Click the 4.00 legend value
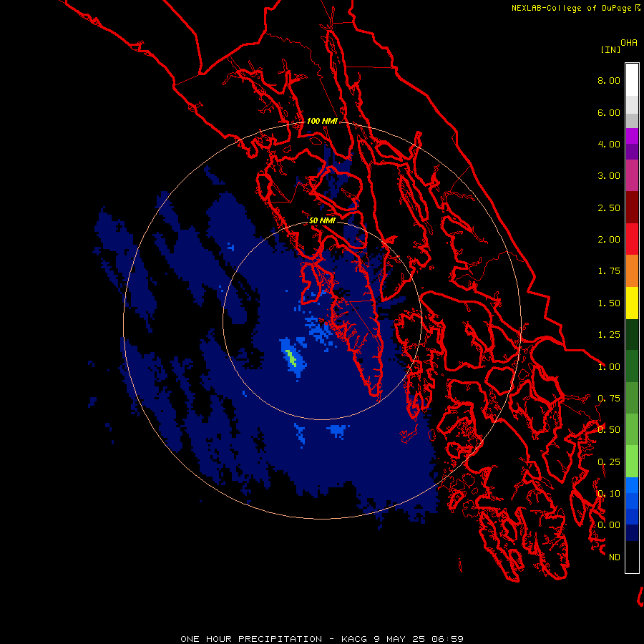The width and height of the screenshot is (644, 644). [x=609, y=144]
